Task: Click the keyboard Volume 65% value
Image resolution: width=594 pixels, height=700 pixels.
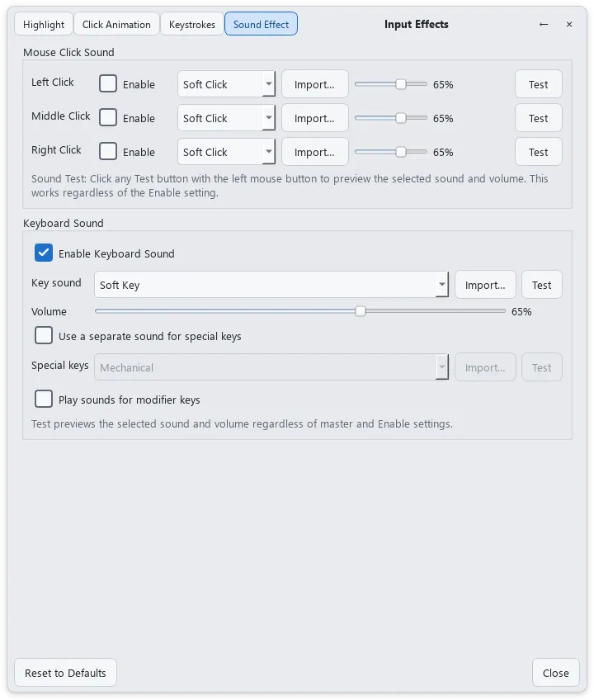Action: tap(521, 311)
